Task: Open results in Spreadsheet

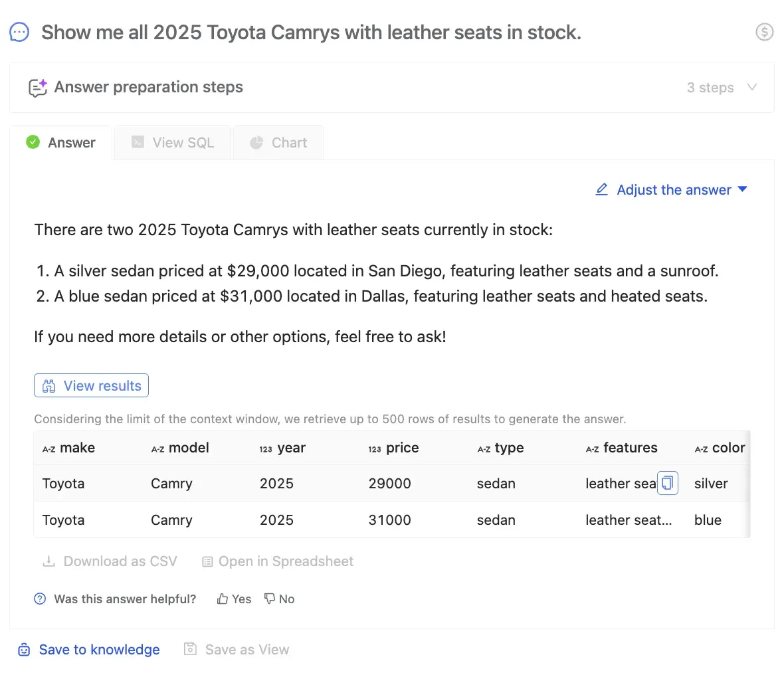Action: click(278, 561)
